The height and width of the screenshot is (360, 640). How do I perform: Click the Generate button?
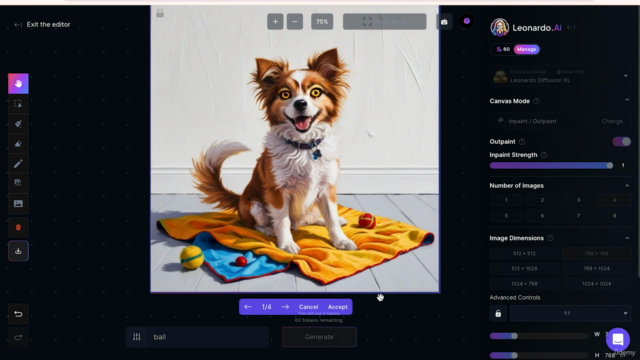[x=319, y=337]
